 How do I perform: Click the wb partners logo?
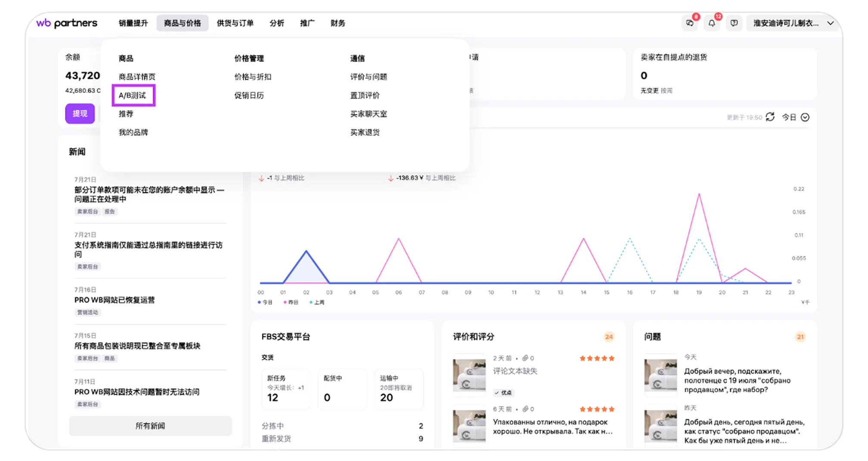67,23
